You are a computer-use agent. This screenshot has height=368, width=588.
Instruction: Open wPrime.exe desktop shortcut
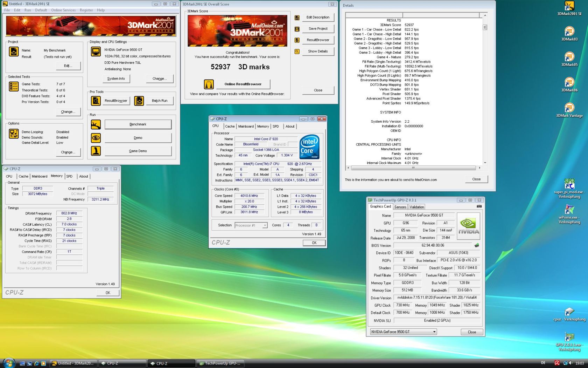569,214
